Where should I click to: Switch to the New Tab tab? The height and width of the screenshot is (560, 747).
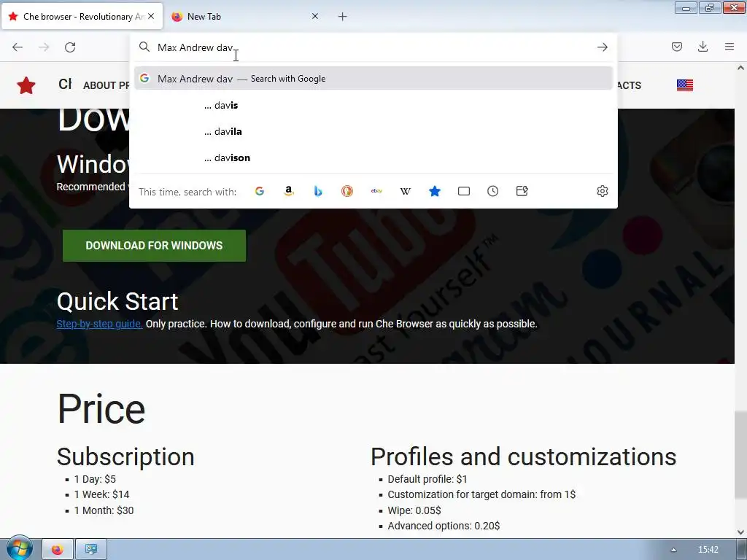pyautogui.click(x=245, y=17)
